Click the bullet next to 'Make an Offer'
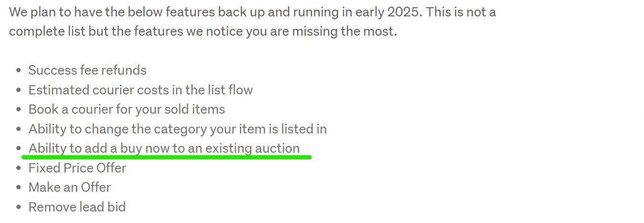This screenshot has height=223, width=644. (x=19, y=188)
